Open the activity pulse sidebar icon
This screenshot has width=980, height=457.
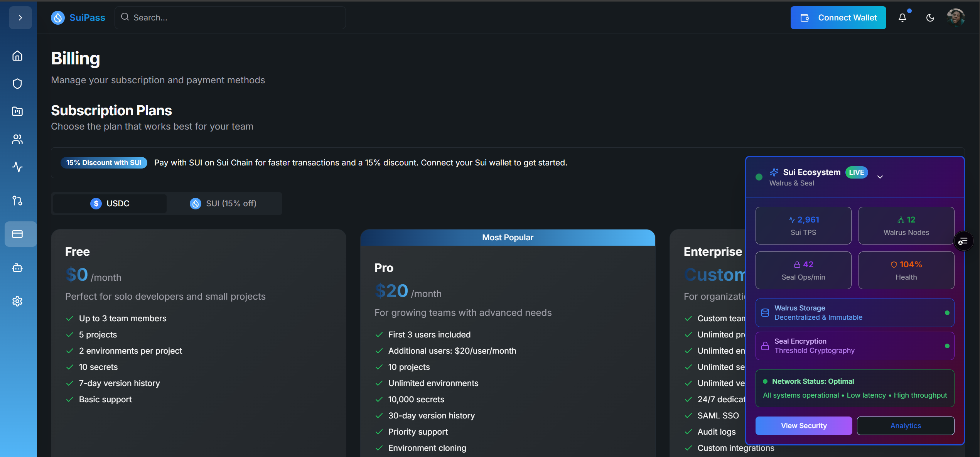(x=17, y=167)
